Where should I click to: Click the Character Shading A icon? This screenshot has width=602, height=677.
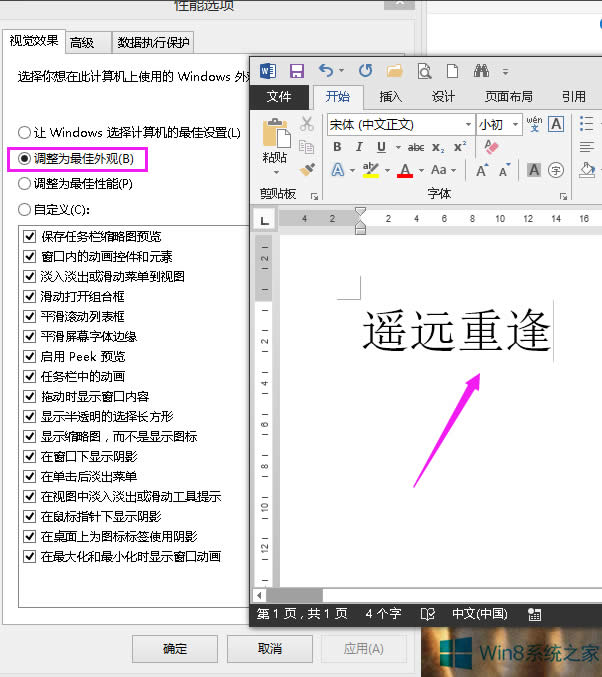[534, 170]
